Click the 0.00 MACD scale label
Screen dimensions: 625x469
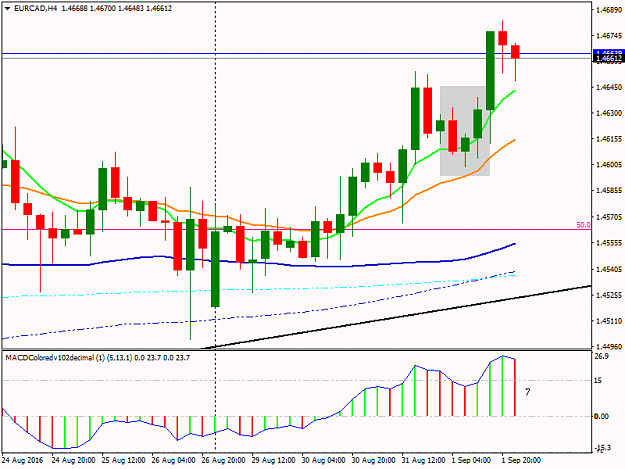601,416
